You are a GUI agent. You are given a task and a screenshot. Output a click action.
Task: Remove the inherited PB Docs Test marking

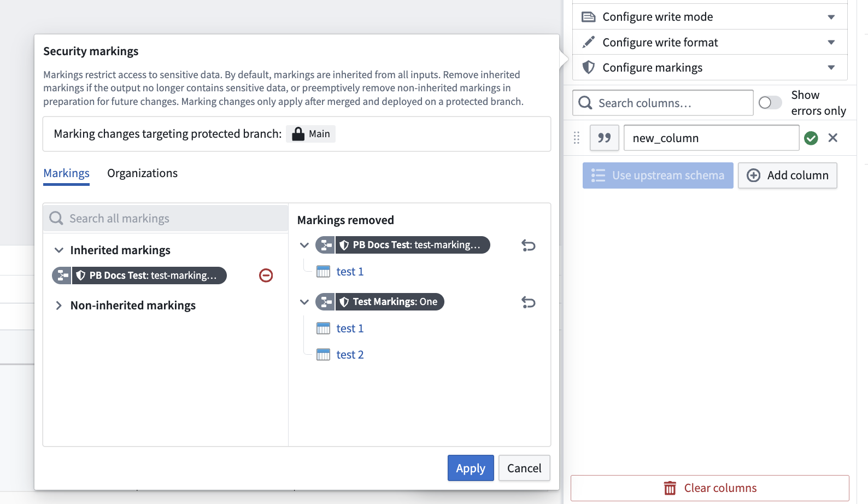266,276
